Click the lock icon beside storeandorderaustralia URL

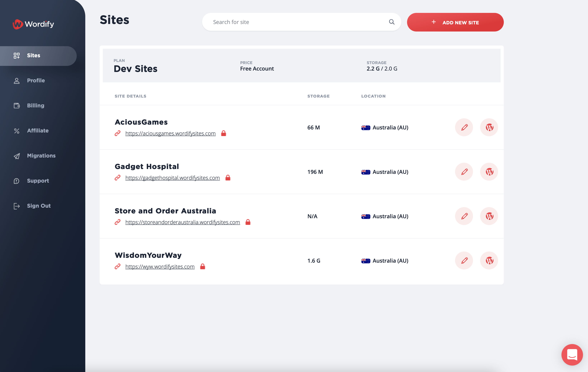coord(248,222)
